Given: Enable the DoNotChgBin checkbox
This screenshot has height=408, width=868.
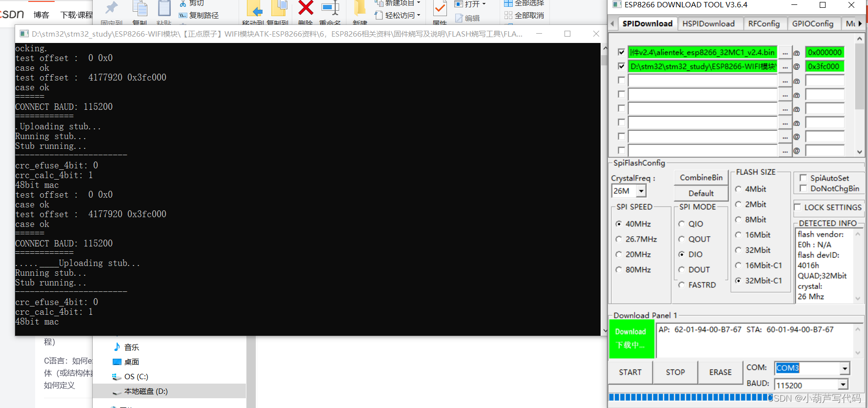Looking at the screenshot, I should tap(803, 188).
